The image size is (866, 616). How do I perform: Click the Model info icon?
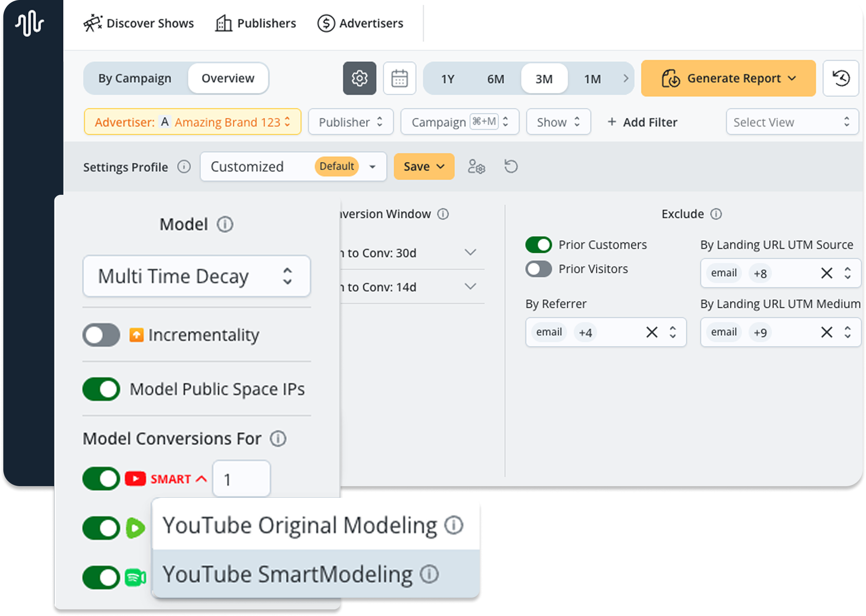[225, 224]
